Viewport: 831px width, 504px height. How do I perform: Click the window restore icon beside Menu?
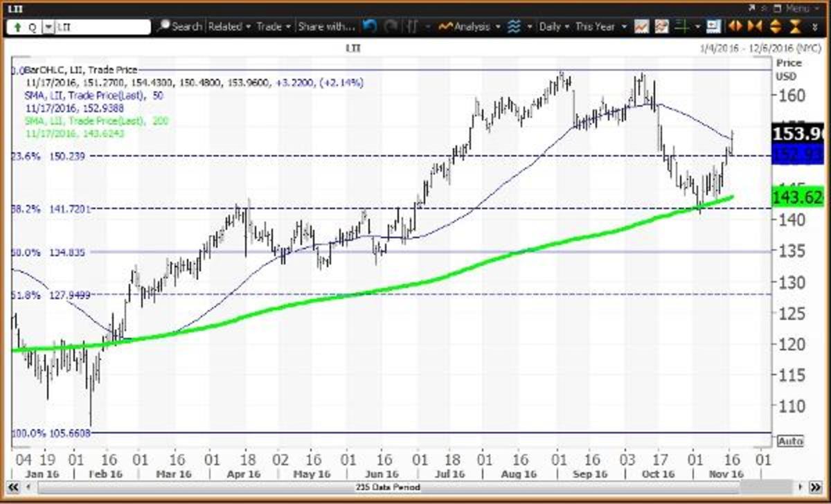(778, 8)
